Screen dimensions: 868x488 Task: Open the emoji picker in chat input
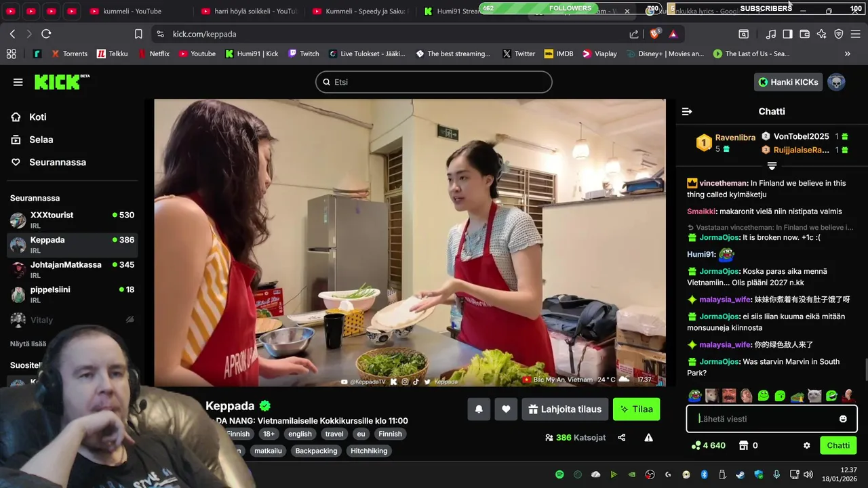pos(843,419)
